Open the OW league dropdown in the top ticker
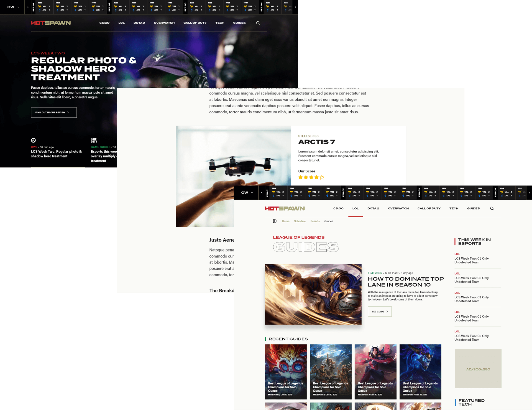532x410 pixels. tap(13, 7)
